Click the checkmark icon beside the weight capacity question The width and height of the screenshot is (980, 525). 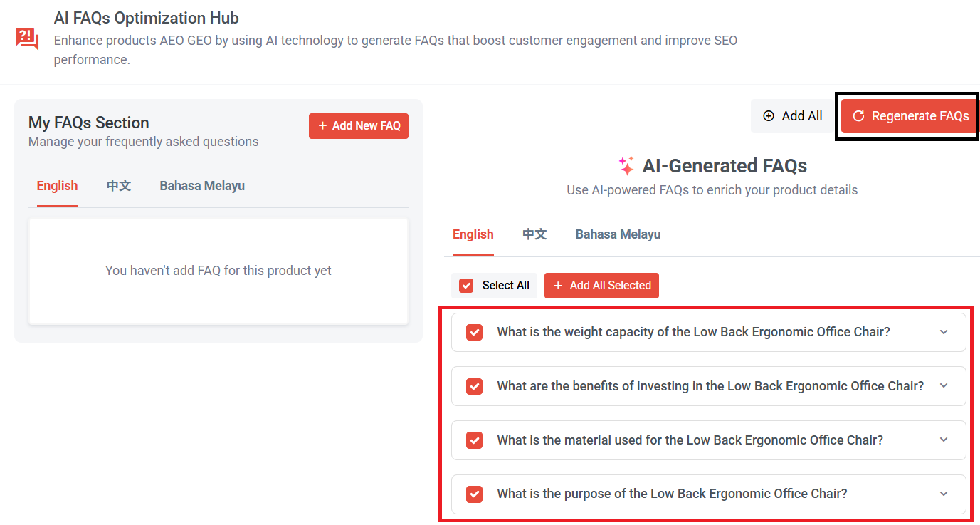click(474, 332)
